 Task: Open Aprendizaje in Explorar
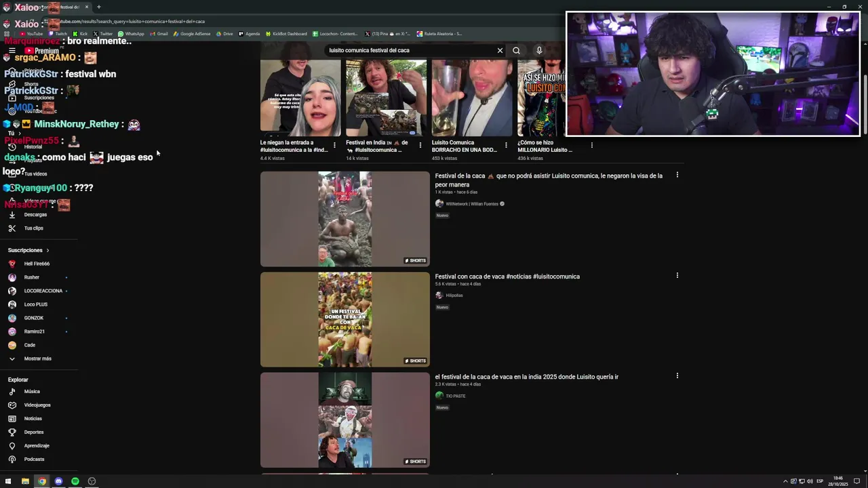click(x=37, y=446)
